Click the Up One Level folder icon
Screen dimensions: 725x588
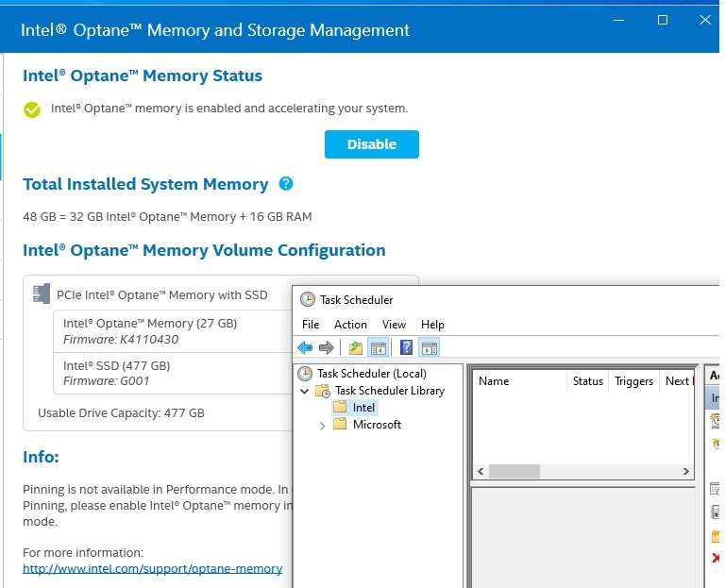click(x=355, y=347)
